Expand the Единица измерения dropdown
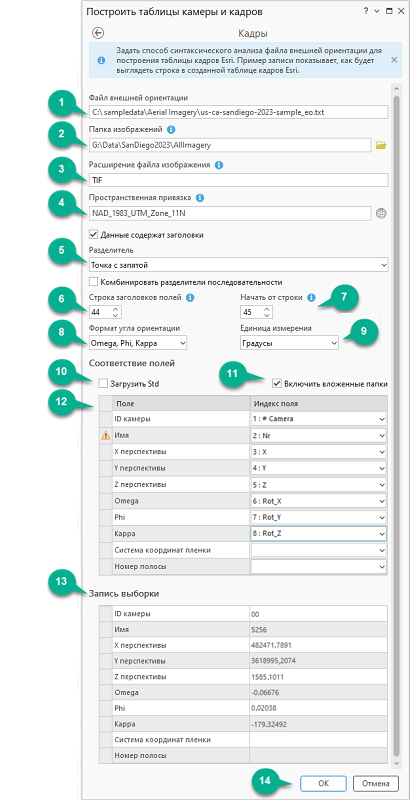 [x=289, y=343]
